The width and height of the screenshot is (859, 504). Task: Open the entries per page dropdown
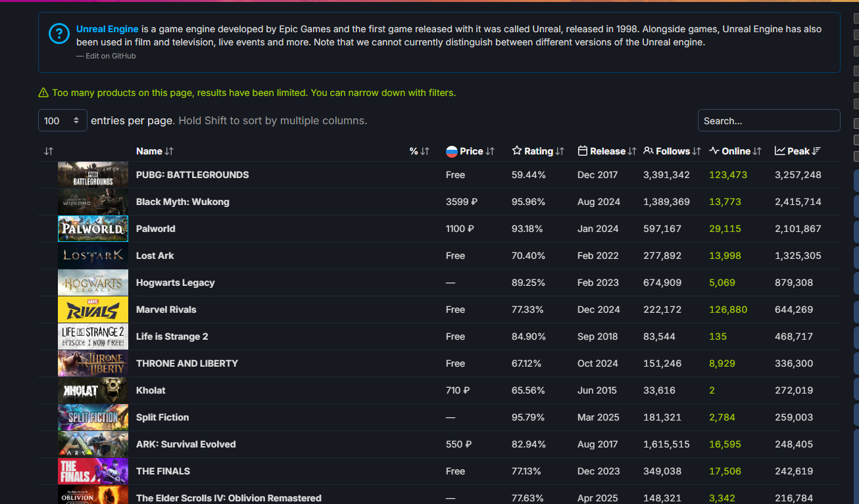coord(62,121)
